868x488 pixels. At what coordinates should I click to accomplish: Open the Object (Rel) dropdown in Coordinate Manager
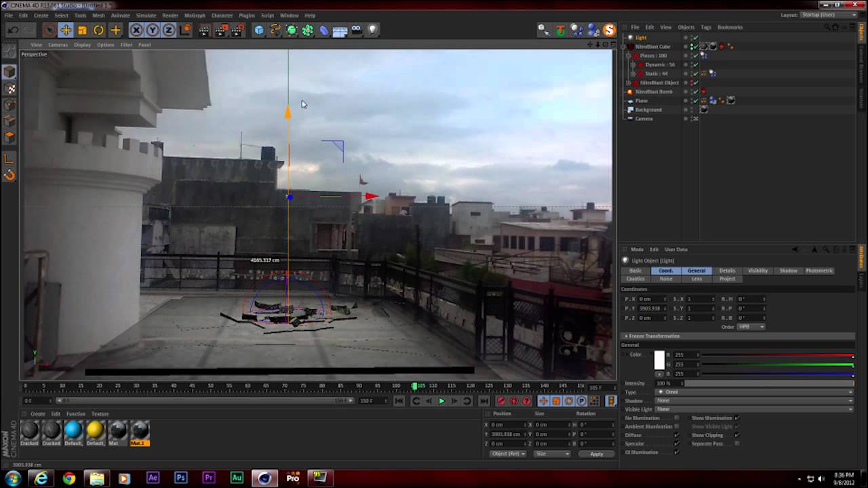pos(508,453)
